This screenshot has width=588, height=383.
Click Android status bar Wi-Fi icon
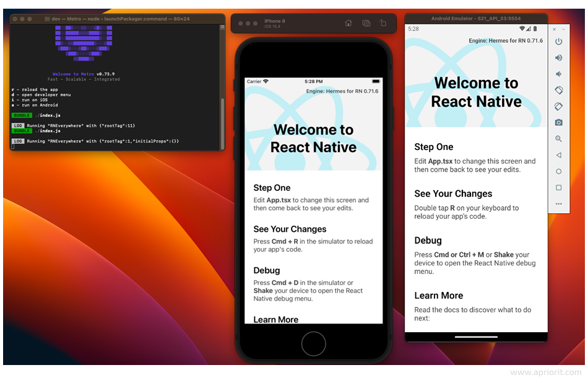tap(522, 29)
